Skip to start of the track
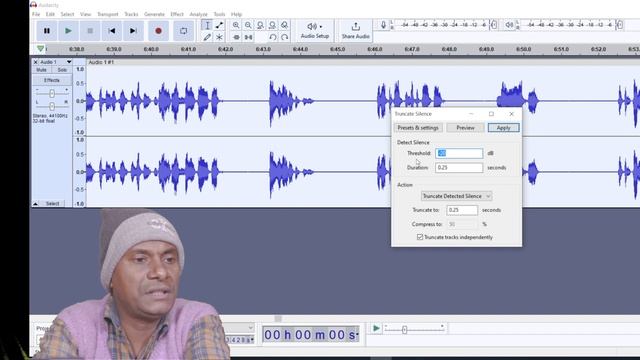640x360 pixels. point(111,31)
